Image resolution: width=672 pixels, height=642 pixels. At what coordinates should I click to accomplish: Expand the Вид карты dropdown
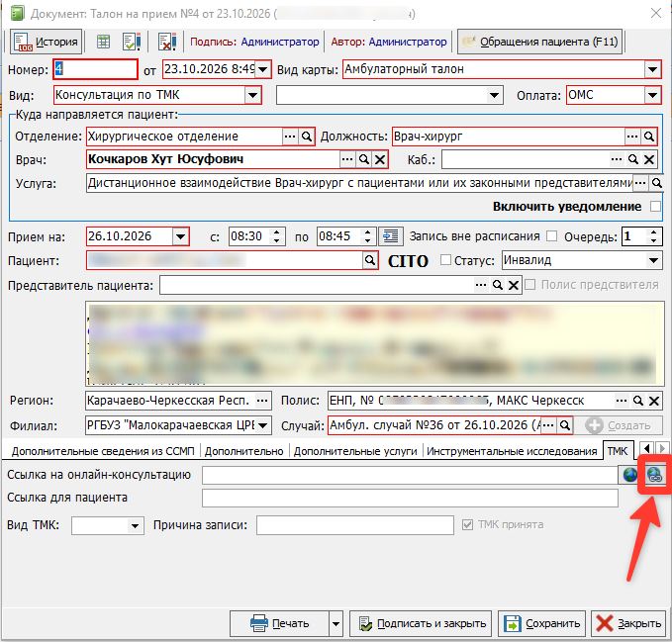[652, 69]
